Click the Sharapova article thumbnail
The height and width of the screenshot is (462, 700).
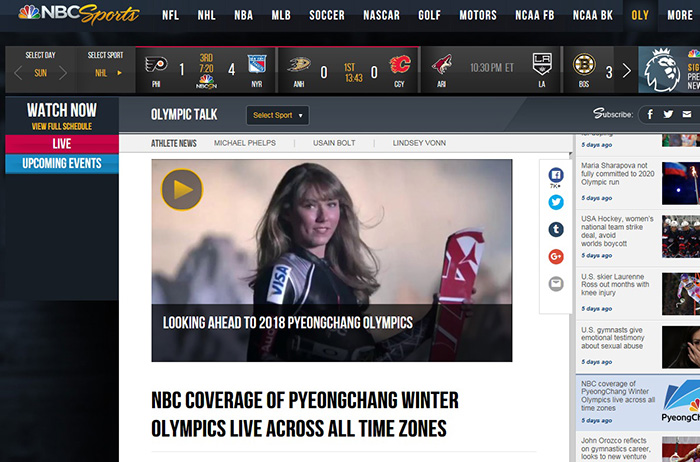pos(681,183)
